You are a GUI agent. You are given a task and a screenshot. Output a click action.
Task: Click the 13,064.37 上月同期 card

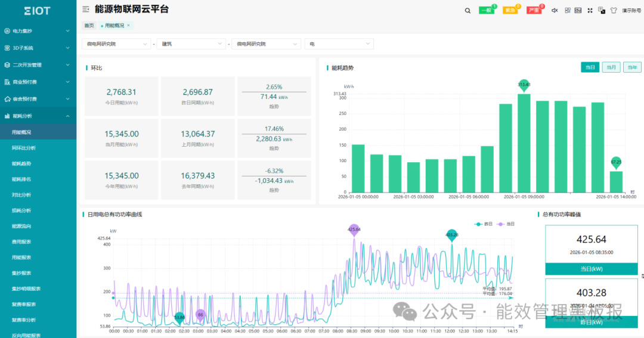click(197, 138)
